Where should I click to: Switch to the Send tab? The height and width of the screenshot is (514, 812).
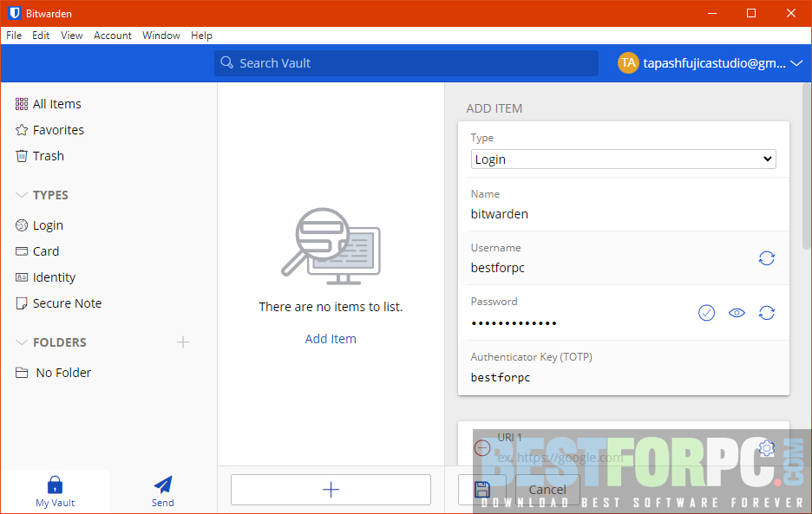click(162, 491)
